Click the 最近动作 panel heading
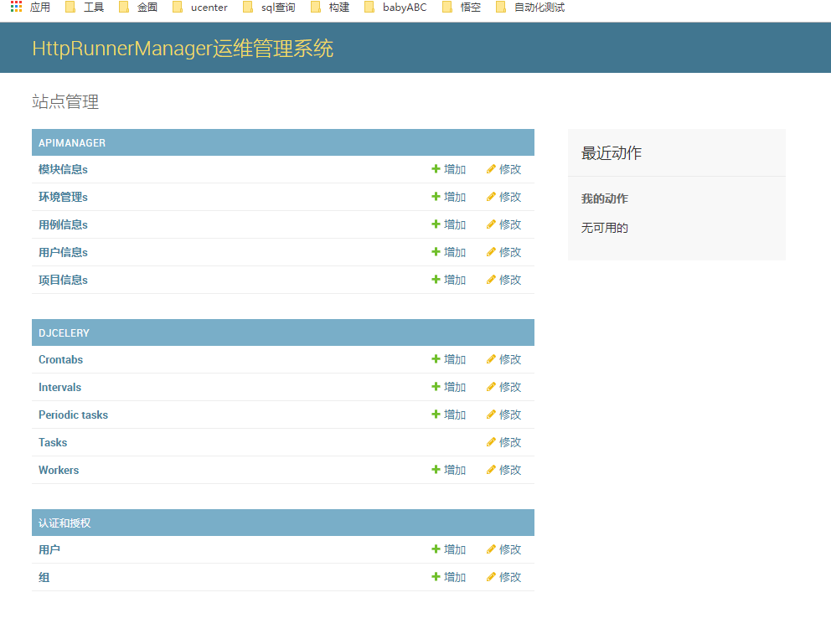 (611, 153)
